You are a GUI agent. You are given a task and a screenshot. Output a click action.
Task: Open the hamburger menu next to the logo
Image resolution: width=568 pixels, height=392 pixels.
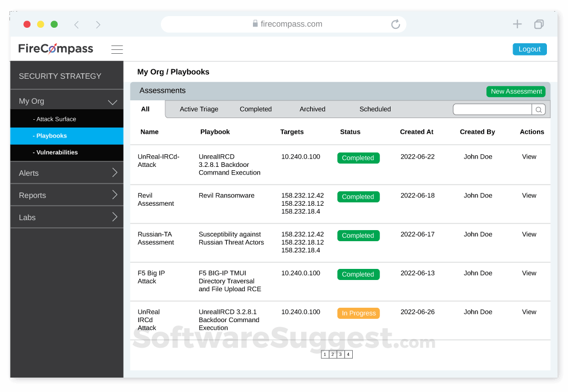click(117, 49)
